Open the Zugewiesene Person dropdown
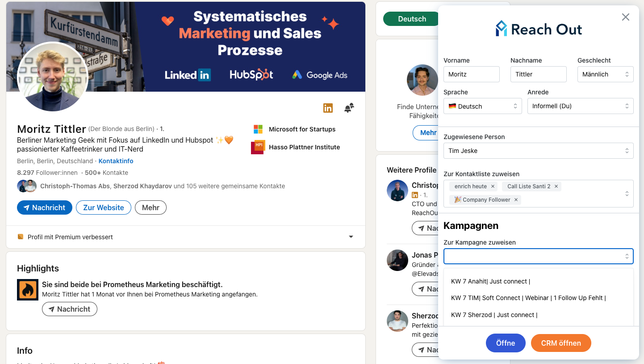 pyautogui.click(x=538, y=151)
